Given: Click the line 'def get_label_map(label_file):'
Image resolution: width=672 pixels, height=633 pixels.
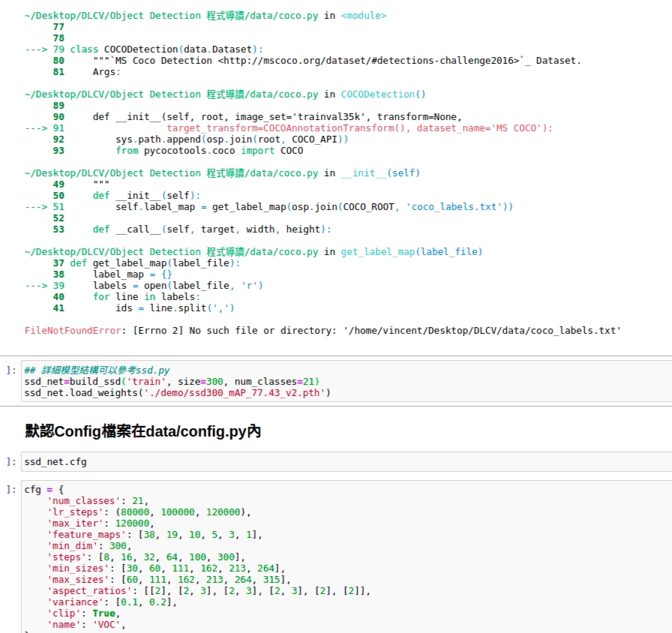Looking at the screenshot, I should pos(155,263).
